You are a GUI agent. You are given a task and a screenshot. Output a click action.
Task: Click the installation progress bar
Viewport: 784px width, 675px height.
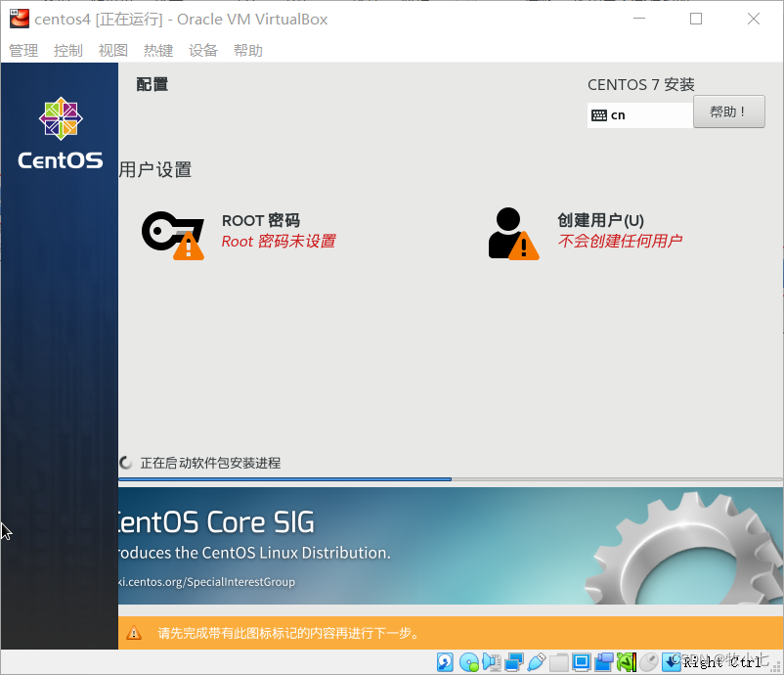451,479
